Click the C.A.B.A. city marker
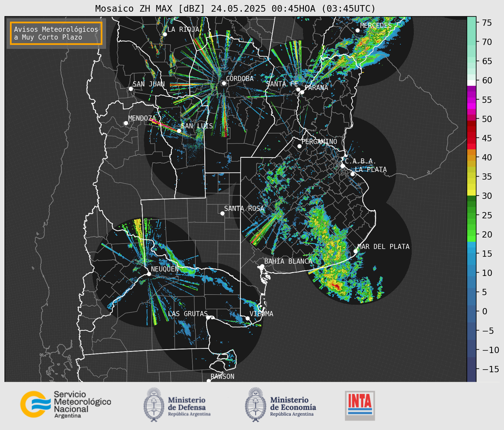Image resolution: width=504 pixels, height=430 pixels. point(343,166)
